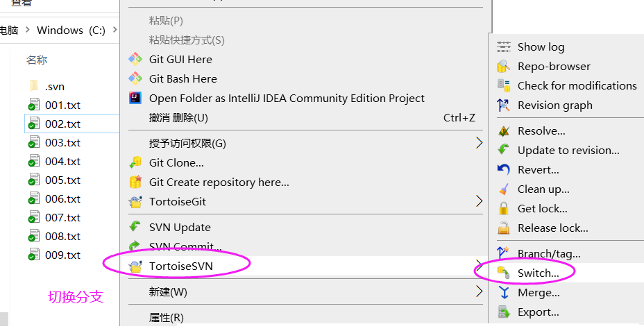Screen dimensions: 644x331
Task: Open Repo-browser via its magnifier icon
Action: [504, 67]
